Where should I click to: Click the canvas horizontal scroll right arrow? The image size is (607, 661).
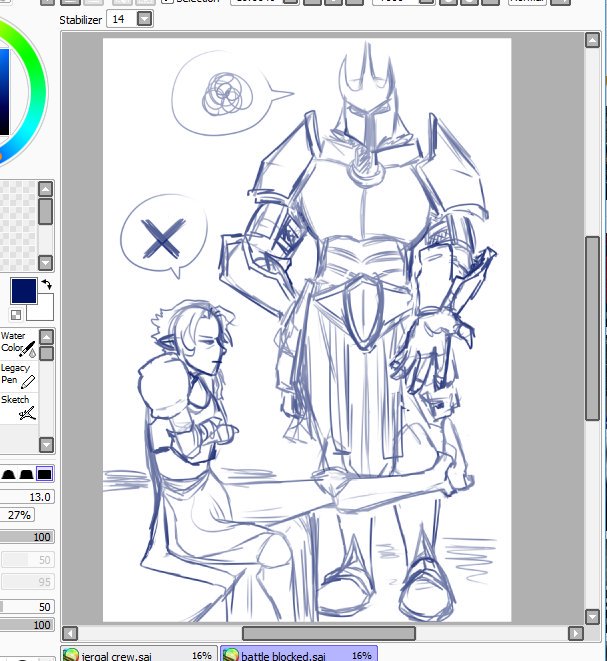click(x=576, y=633)
